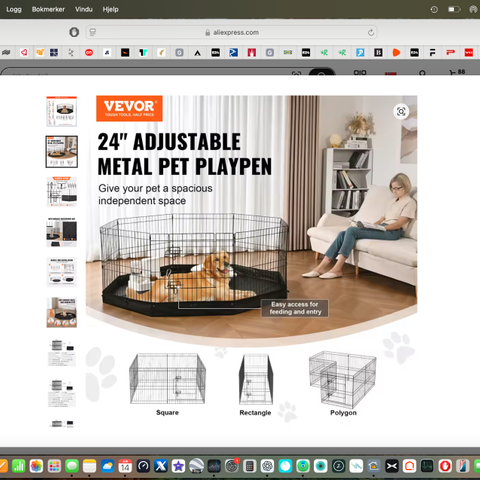Image resolution: width=480 pixels, height=480 pixels.
Task: Open the speedometer gauge app in the Dock
Action: click(143, 466)
